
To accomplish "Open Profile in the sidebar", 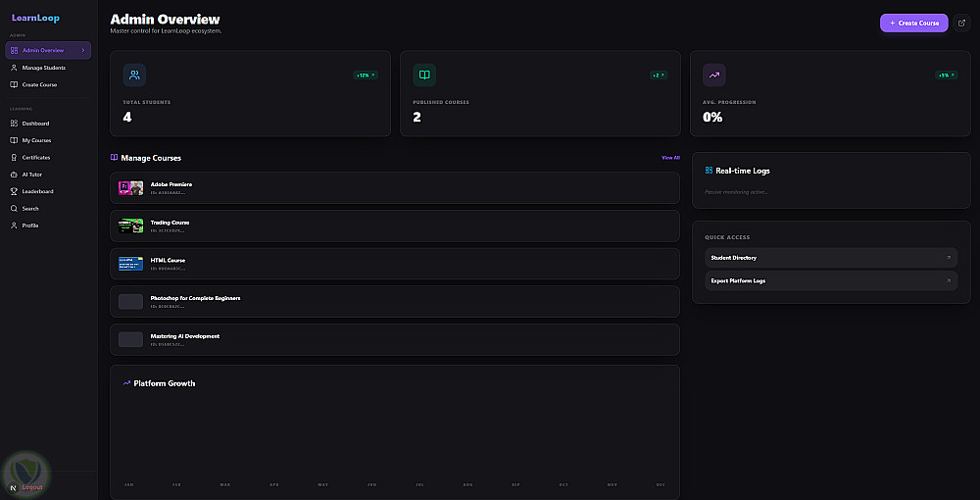I will (49, 225).
